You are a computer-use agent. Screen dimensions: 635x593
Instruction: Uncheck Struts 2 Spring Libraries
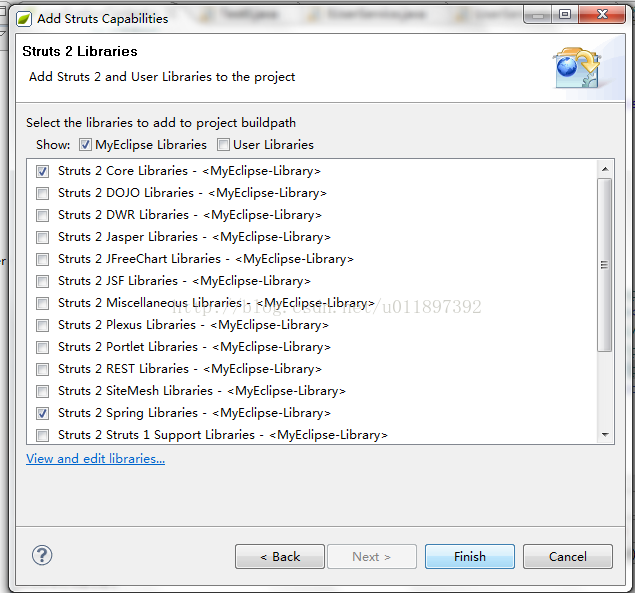(43, 413)
